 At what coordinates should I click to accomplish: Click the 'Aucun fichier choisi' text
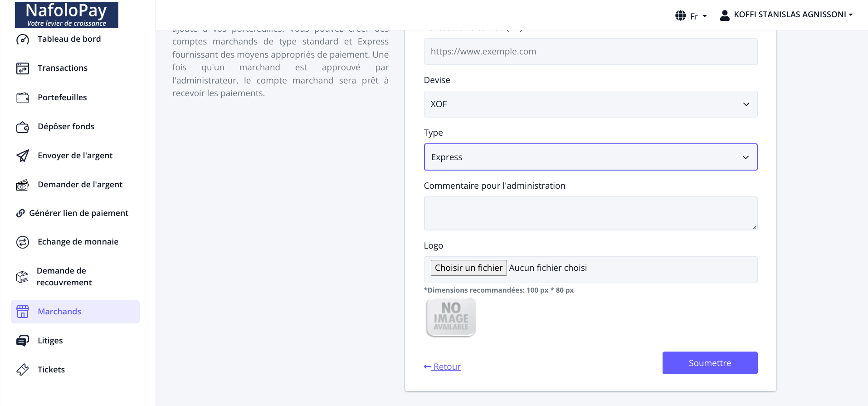click(548, 268)
